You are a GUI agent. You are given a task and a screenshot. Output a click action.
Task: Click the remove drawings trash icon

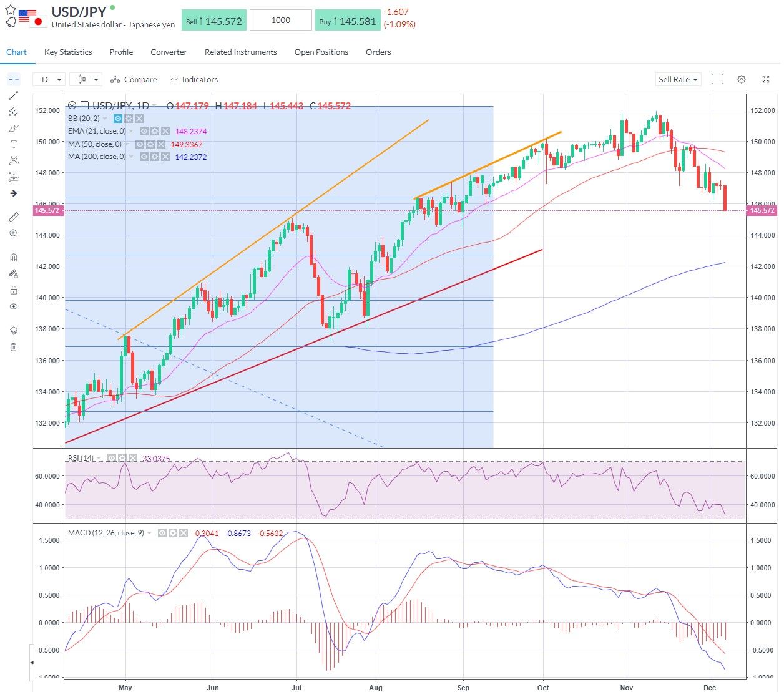pos(13,348)
